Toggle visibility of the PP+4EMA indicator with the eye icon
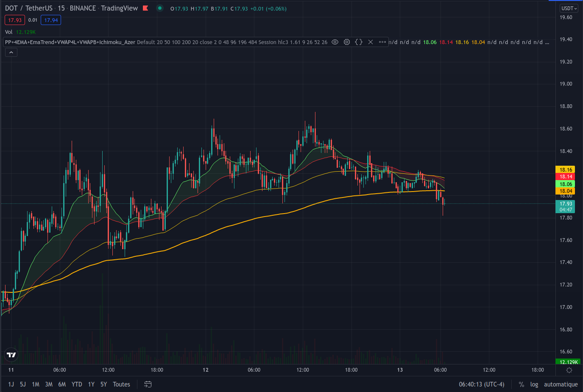 click(x=335, y=42)
